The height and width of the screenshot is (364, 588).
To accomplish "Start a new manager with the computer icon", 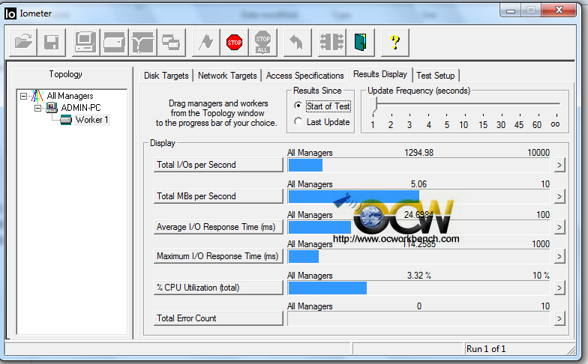I will tap(85, 42).
